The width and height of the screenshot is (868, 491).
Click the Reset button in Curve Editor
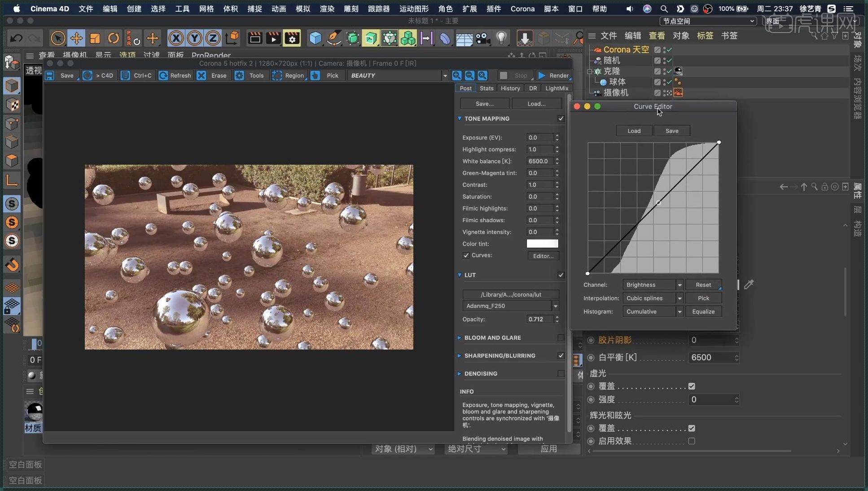coord(703,284)
